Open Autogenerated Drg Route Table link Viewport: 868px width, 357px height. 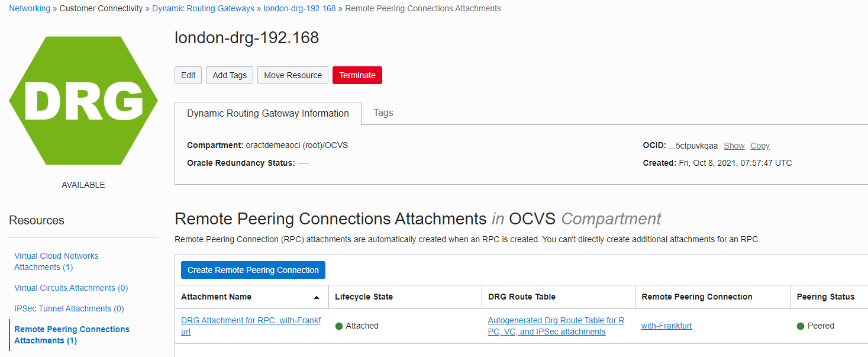556,326
